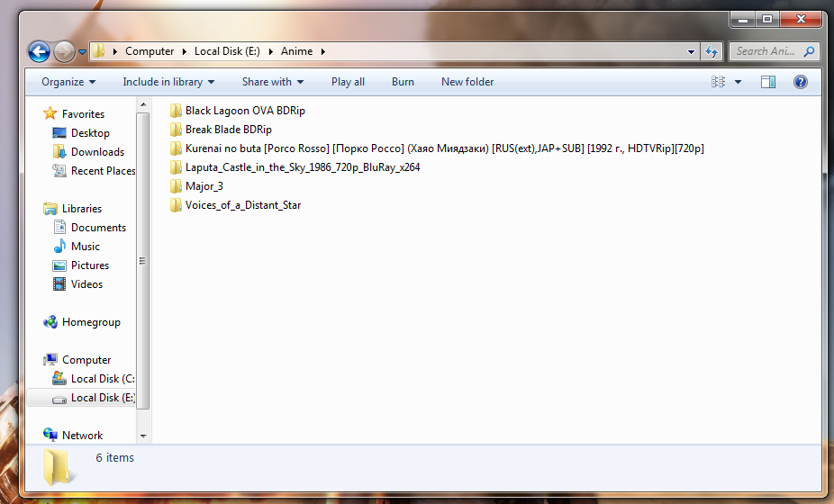Select the Black Lagoon OVA BDRip folder icon
834x504 pixels.
pos(176,111)
